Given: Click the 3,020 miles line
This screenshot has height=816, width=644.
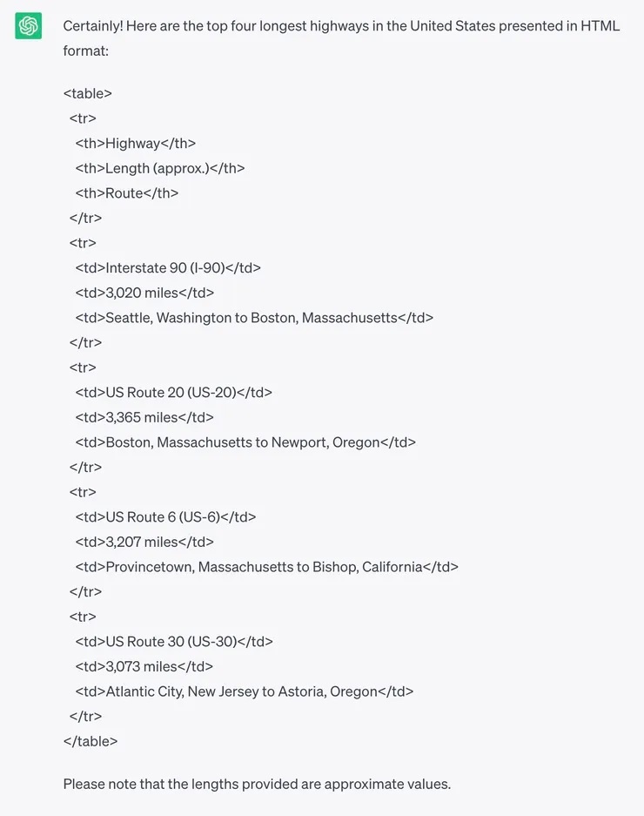Looking at the screenshot, I should click(144, 293).
